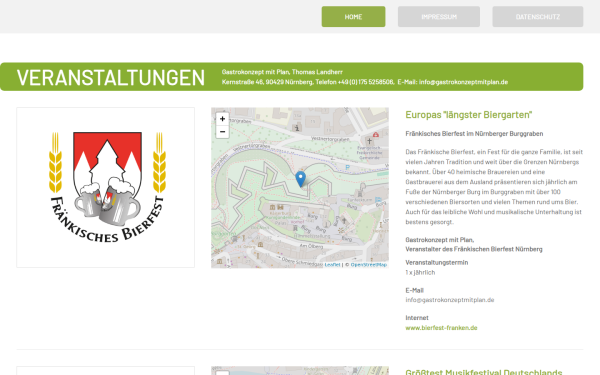Click the Fränkisches Bierfest logo image

tap(105, 188)
